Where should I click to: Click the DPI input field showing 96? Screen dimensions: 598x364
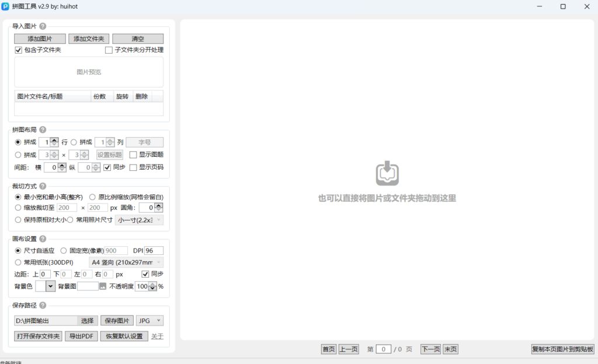click(x=154, y=250)
